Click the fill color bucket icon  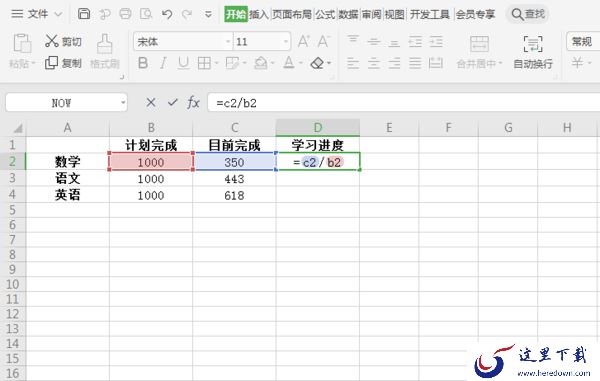(x=261, y=63)
